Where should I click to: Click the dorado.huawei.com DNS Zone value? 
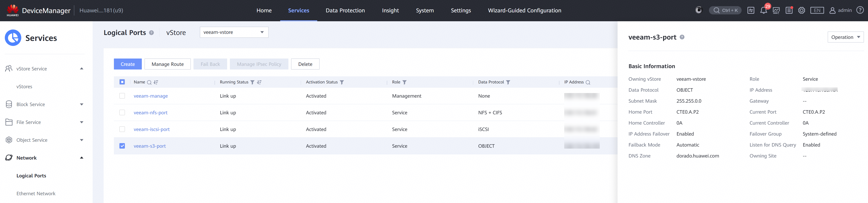click(698, 156)
